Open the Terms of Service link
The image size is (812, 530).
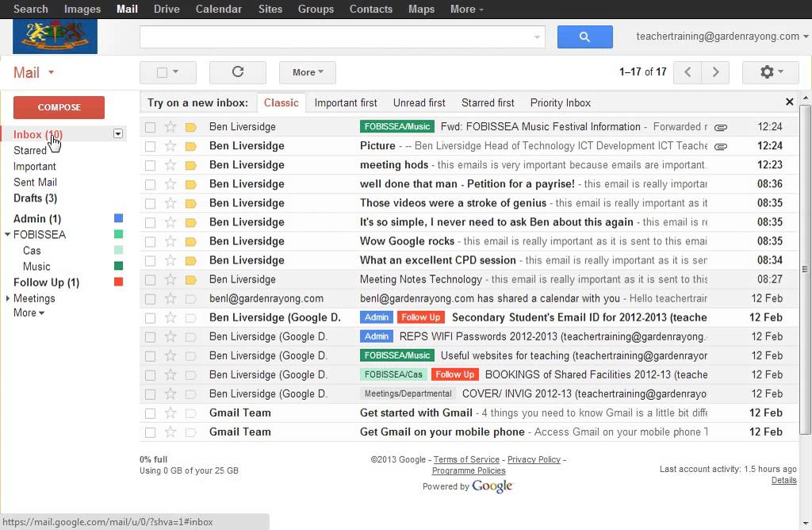tap(466, 459)
